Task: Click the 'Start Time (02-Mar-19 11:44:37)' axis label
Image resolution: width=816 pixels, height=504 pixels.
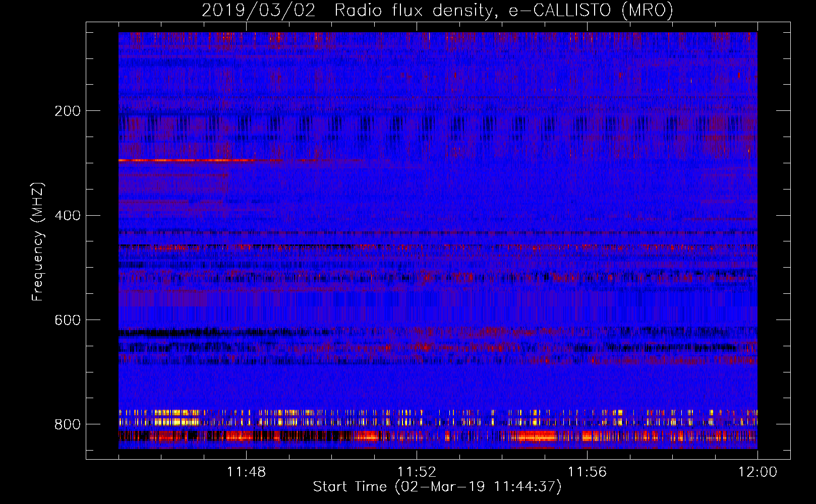Action: [x=437, y=487]
